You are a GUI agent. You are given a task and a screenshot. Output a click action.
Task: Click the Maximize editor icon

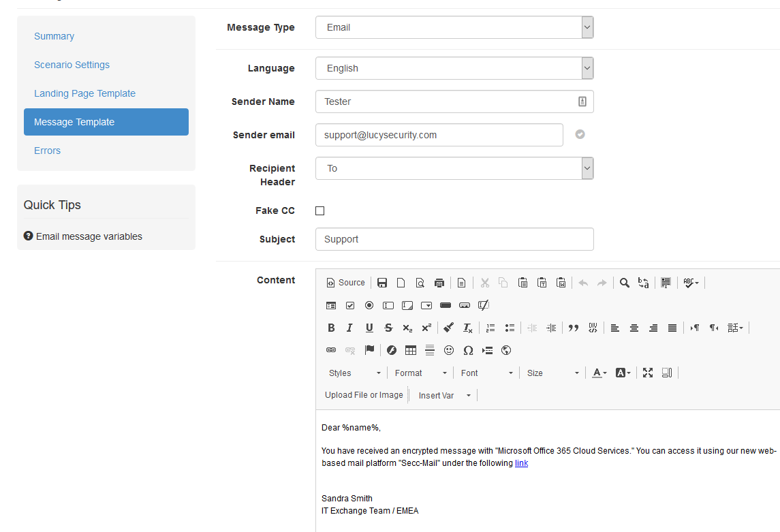pos(648,373)
